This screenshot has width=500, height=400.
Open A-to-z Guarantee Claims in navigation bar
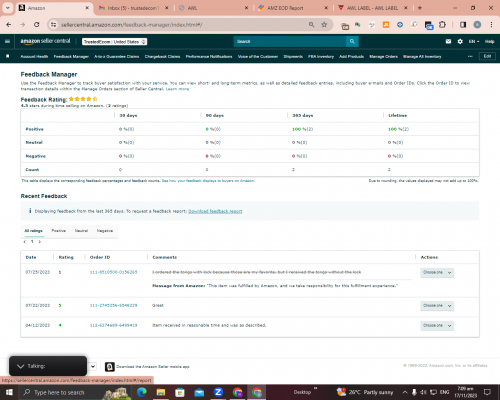pyautogui.click(x=116, y=56)
